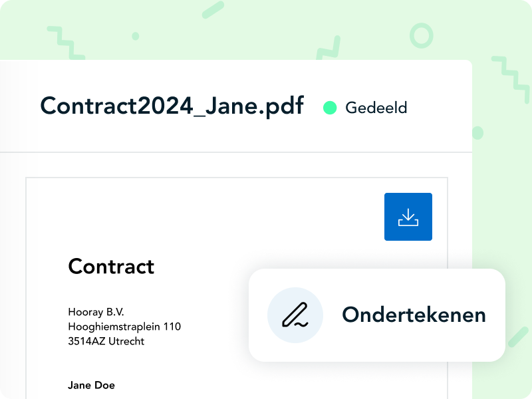Click the circle outline decoration
Image resolution: width=532 pixels, height=399 pixels.
point(420,35)
